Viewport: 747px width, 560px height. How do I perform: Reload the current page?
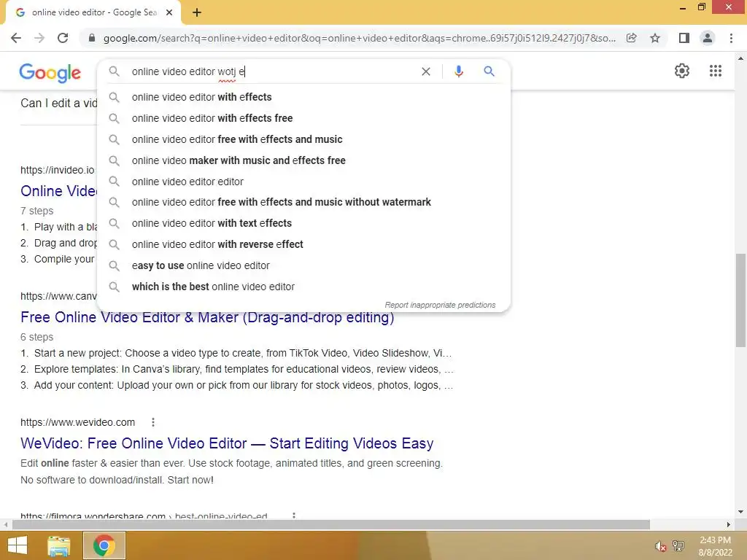(63, 38)
